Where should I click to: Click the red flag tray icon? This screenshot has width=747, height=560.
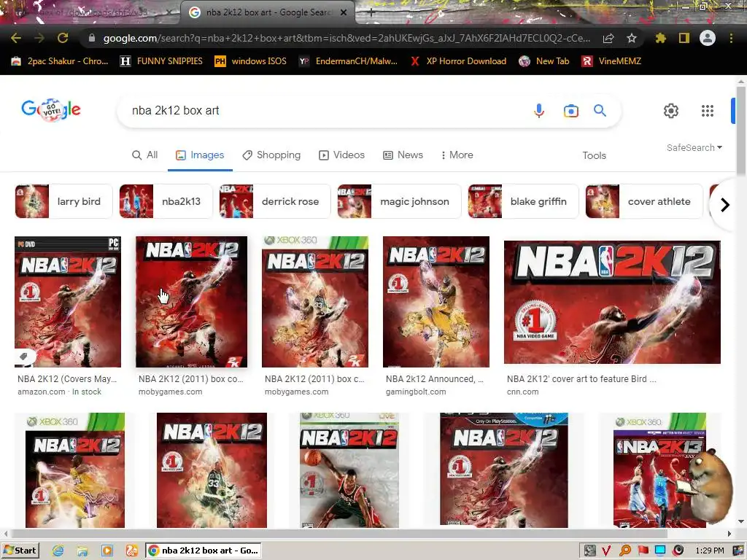(x=643, y=551)
